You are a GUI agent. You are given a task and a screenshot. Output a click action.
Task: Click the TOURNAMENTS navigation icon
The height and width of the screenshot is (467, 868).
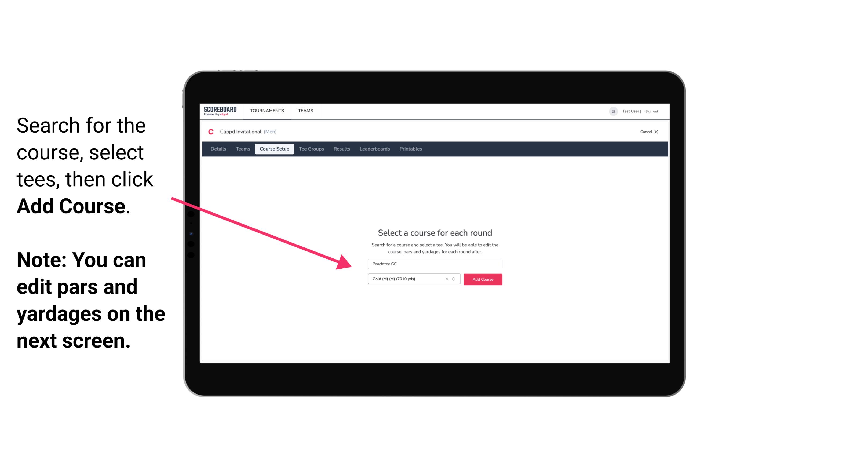267,110
